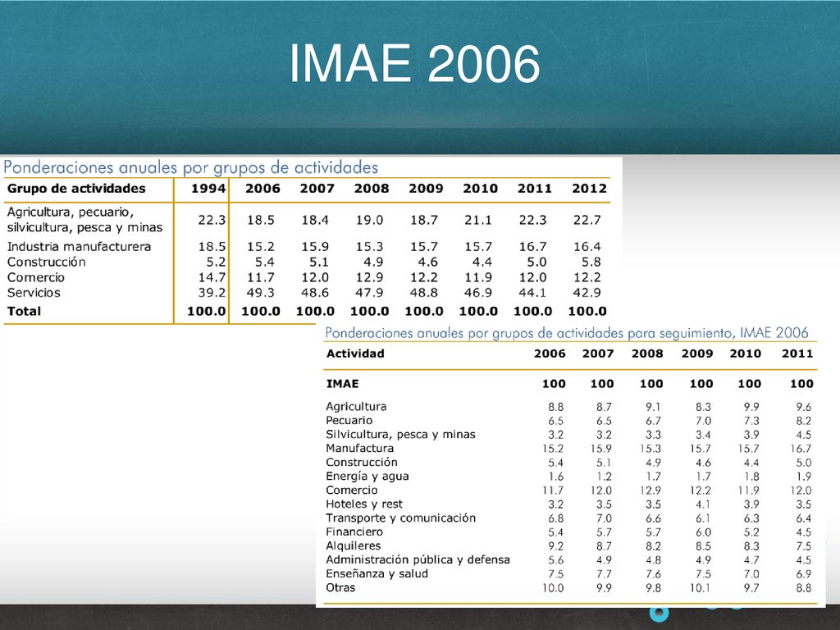Screen dimensions: 840x630
Task: Select heading "Ponderaciones anuales por grupos de actividades" of first table
Action: pos(190,167)
